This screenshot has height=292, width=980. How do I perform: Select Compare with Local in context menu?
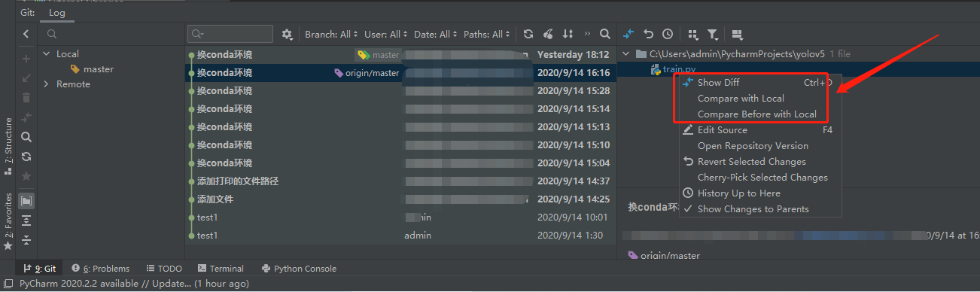point(741,99)
